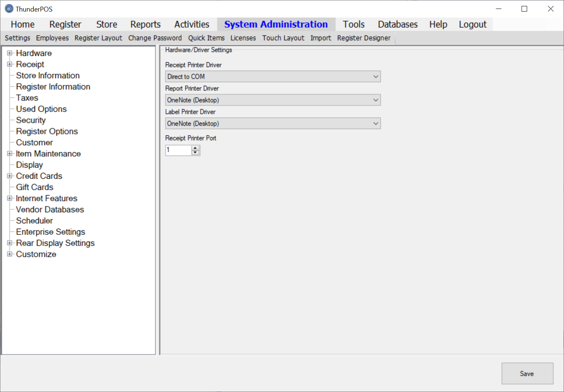
Task: Expand the Receipt tree node
Action: coord(10,64)
